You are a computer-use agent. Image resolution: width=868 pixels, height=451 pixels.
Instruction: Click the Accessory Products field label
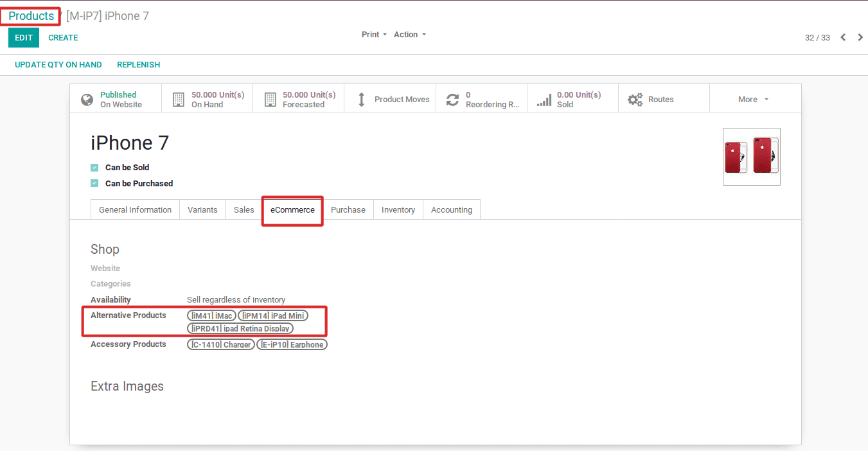click(x=128, y=344)
